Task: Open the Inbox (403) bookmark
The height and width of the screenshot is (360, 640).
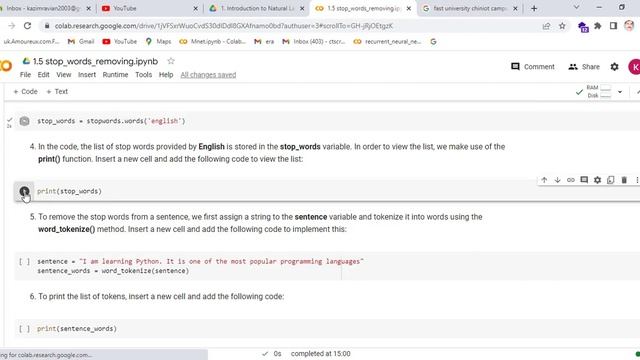Action: click(x=313, y=42)
